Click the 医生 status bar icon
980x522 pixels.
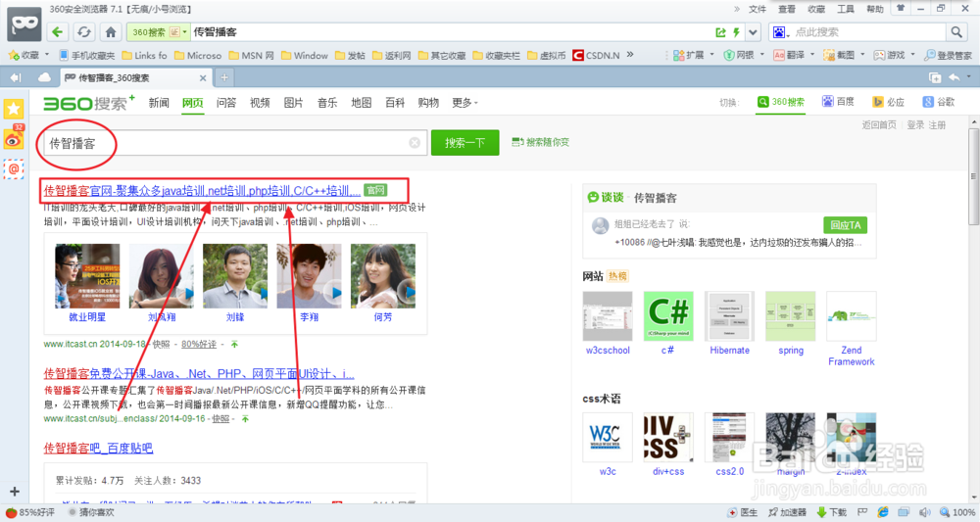point(743,512)
